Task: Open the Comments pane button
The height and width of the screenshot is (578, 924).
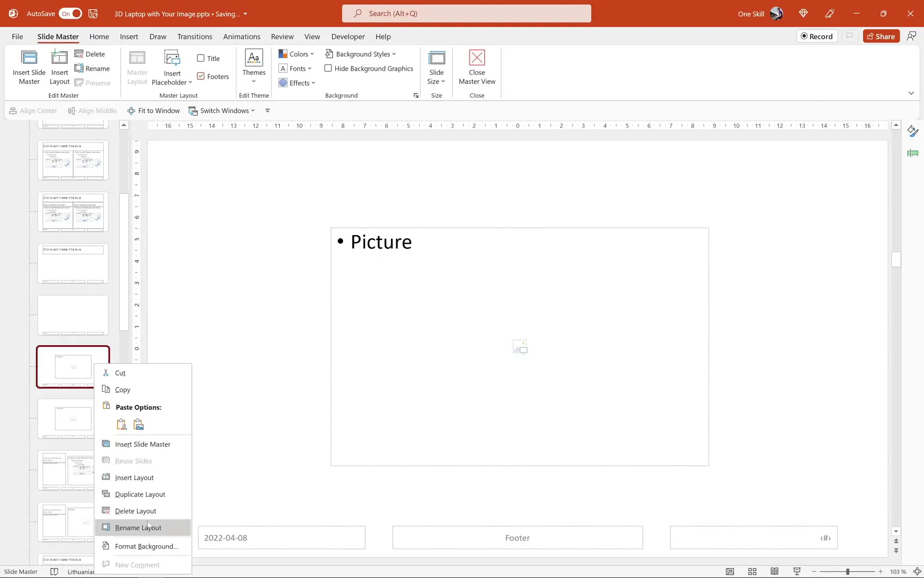Action: coord(850,36)
